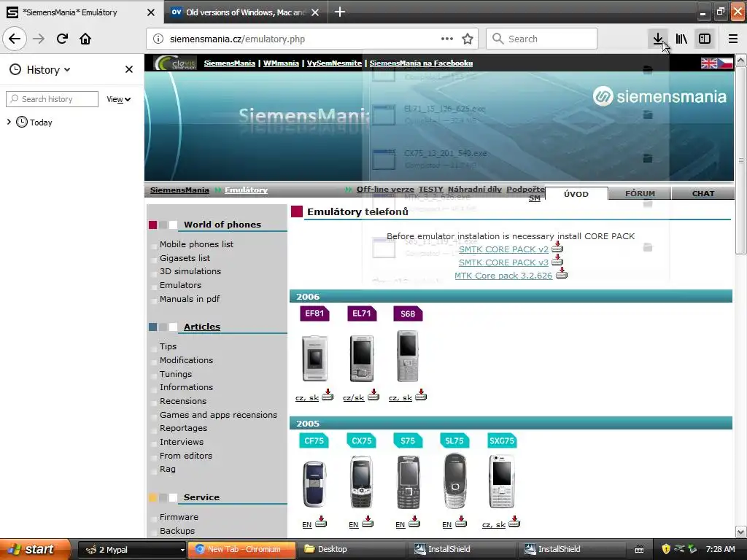This screenshot has height=560, width=747.
Task: Open the Windows start button
Action: [x=35, y=550]
